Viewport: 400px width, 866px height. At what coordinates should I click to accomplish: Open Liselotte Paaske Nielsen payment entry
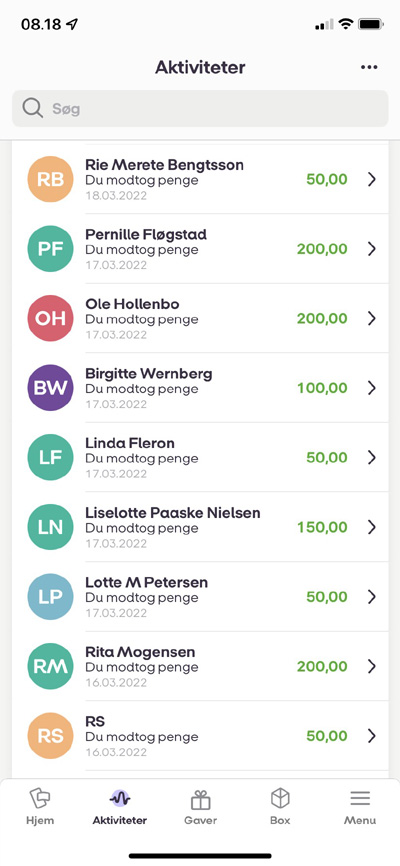pyautogui.click(x=200, y=527)
